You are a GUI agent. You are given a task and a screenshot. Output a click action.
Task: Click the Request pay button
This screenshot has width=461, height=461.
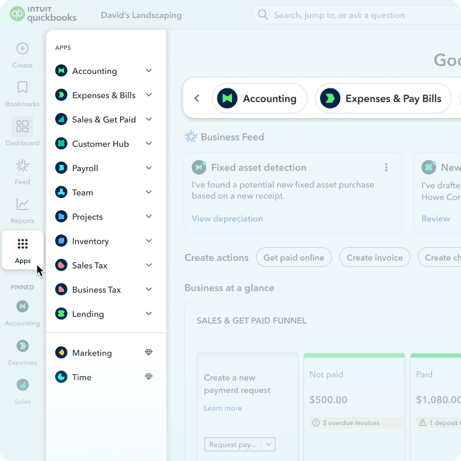point(233,444)
